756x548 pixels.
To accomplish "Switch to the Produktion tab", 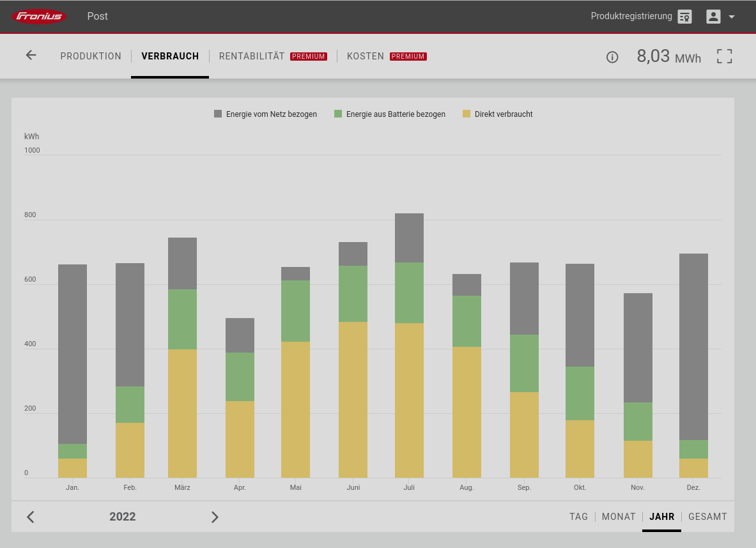I will (x=91, y=56).
